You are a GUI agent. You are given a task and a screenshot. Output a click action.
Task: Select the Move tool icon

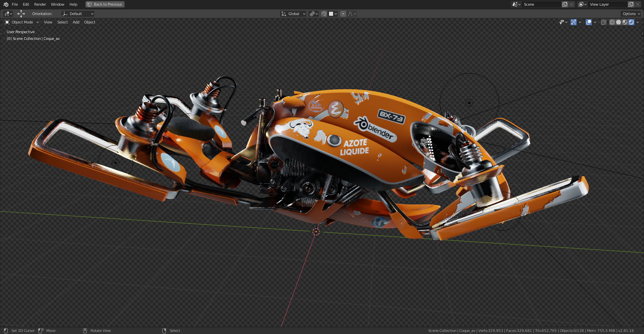point(21,14)
